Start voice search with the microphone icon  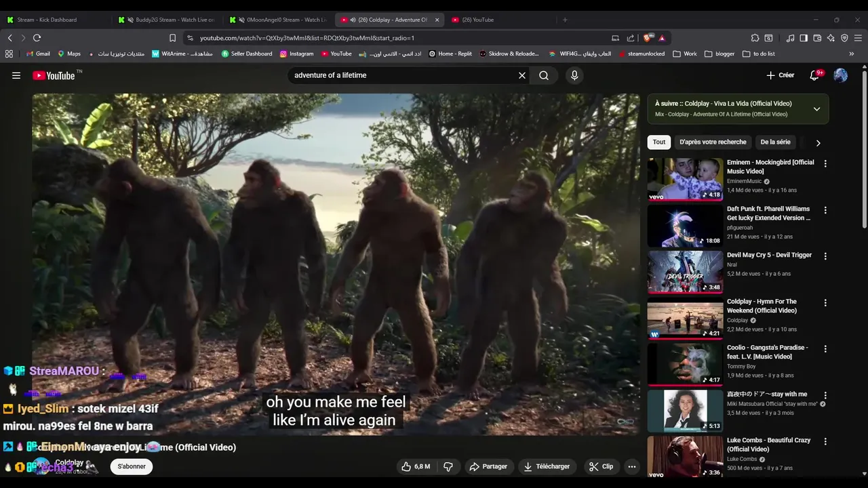coord(574,75)
